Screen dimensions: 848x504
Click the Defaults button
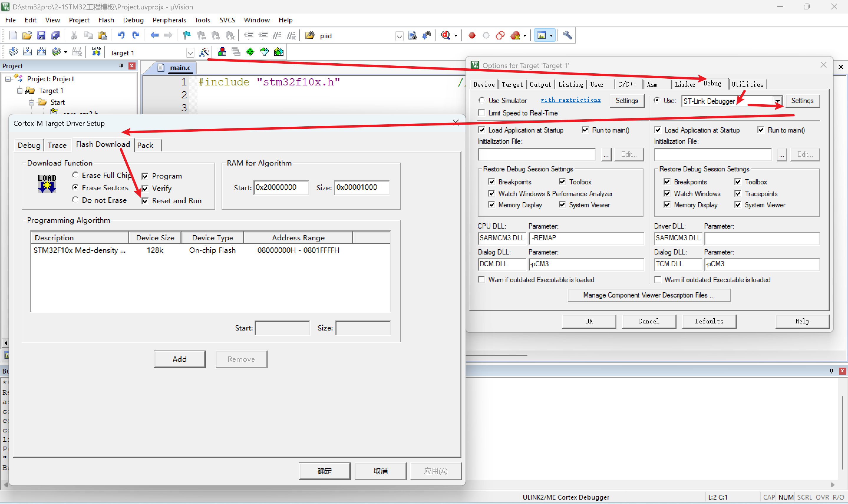tap(709, 321)
